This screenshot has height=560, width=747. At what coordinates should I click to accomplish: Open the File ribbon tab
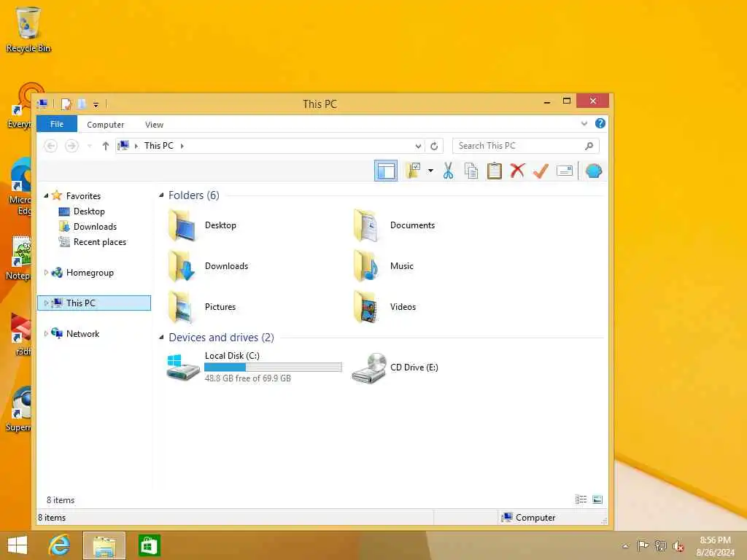(57, 124)
